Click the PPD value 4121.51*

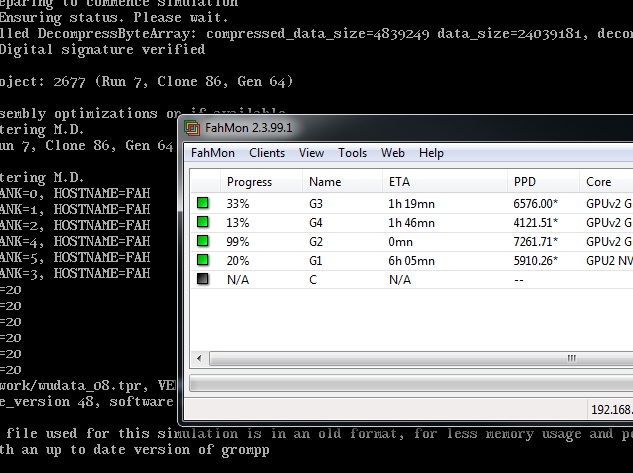click(535, 223)
